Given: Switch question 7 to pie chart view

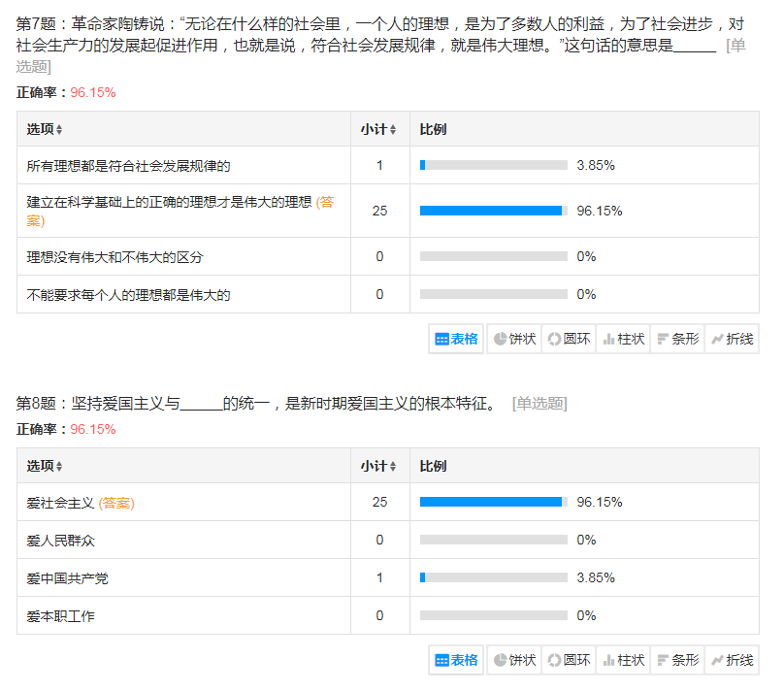Looking at the screenshot, I should (514, 339).
